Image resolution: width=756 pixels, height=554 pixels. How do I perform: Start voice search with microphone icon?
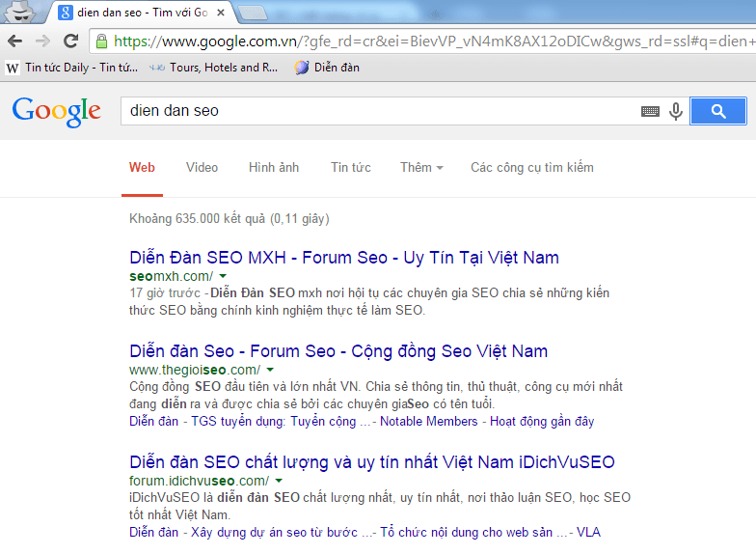pyautogui.click(x=676, y=112)
